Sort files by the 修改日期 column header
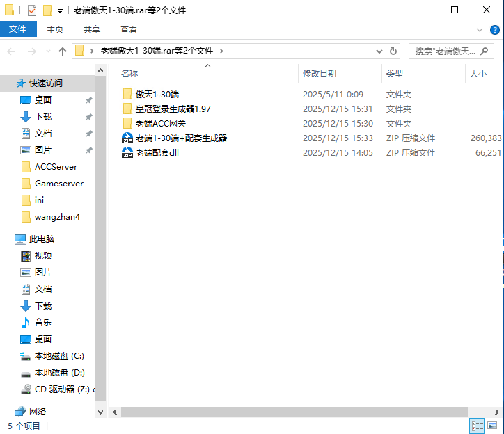 320,73
